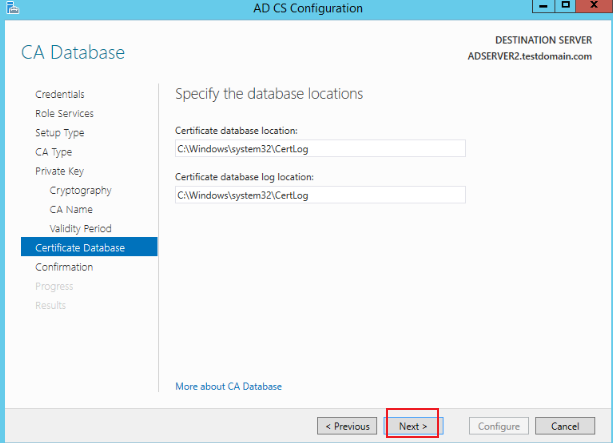This screenshot has height=443, width=613.
Task: Go to the Credentials step
Action: (x=59, y=94)
